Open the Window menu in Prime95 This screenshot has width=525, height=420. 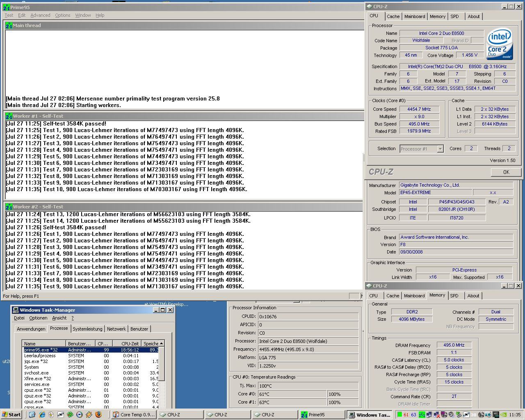(83, 15)
